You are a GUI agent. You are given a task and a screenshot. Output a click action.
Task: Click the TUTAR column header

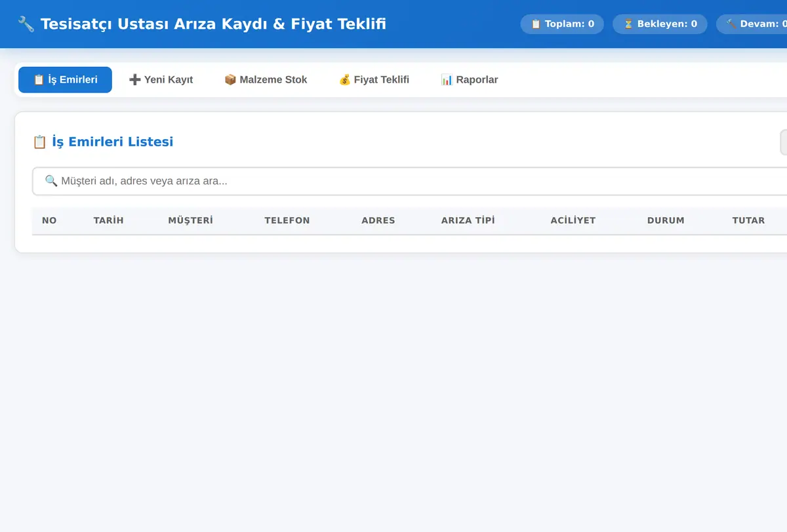(x=749, y=220)
